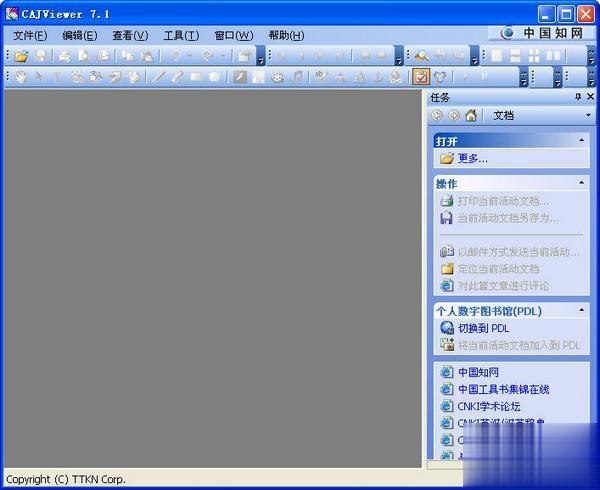Select the ellipse drawing tool
This screenshot has width=600, height=490.
pyautogui.click(x=215, y=77)
